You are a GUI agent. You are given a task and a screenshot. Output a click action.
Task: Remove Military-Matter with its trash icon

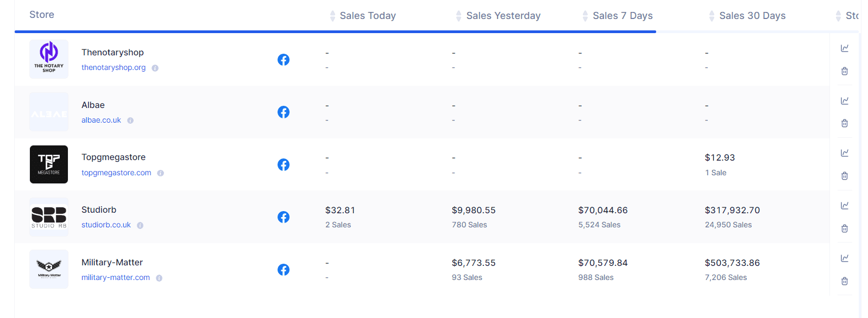click(845, 281)
